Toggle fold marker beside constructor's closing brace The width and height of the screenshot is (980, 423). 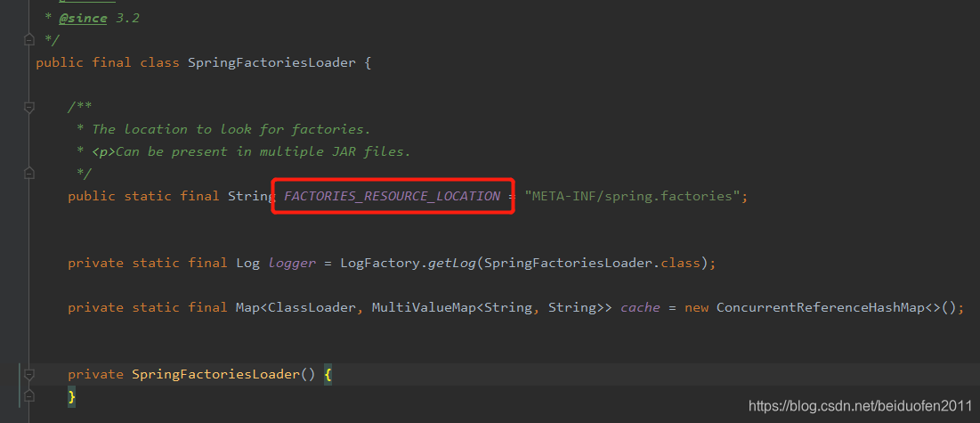pyautogui.click(x=28, y=396)
